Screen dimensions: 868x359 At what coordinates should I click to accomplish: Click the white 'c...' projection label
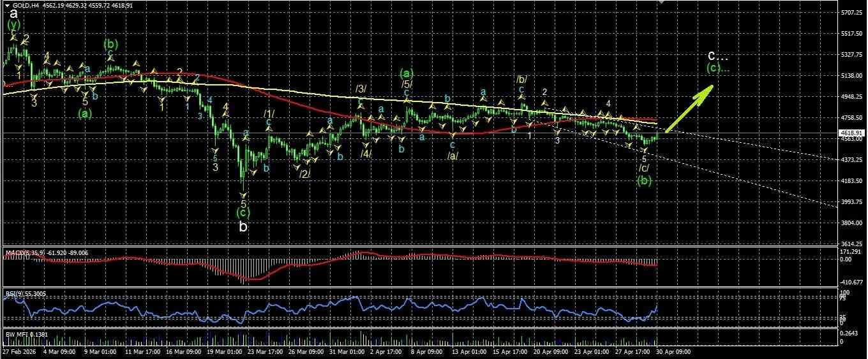click(718, 55)
